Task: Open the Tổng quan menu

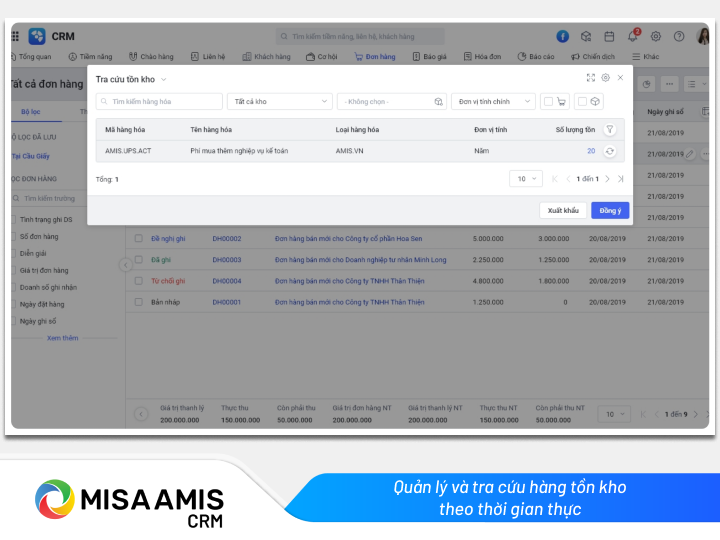Action: pyautogui.click(x=31, y=56)
